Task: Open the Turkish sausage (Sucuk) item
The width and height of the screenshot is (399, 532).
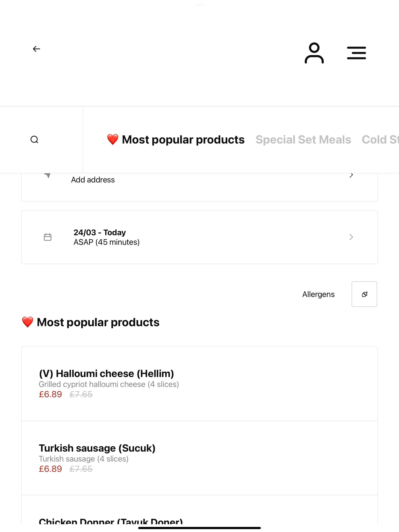Action: tap(199, 458)
